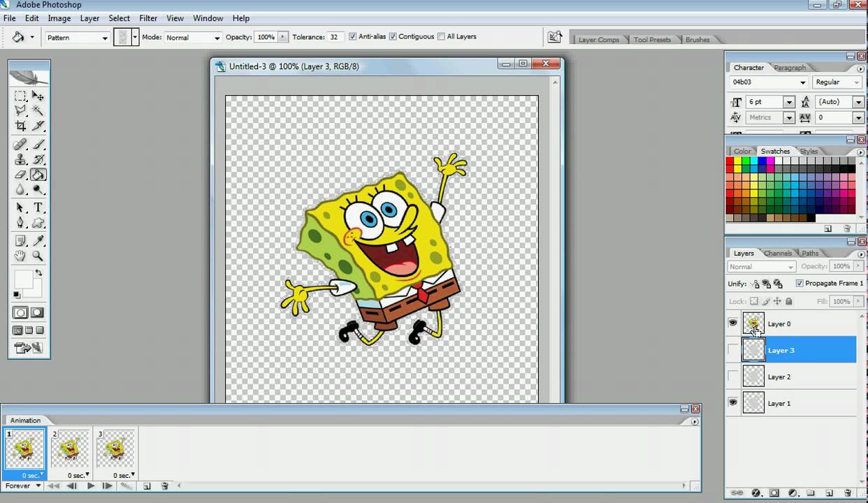Add a layer mask in Layers panel
Screen dimensions: 868x503
coord(774,493)
